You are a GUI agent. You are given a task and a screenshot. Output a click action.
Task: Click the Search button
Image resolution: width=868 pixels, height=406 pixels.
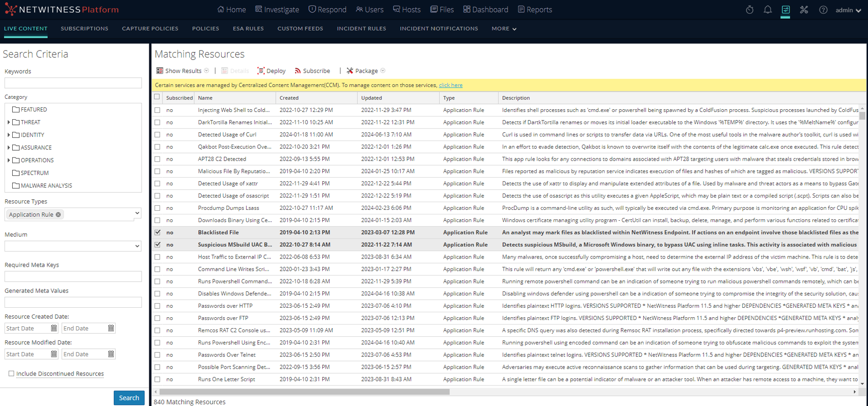coord(129,398)
